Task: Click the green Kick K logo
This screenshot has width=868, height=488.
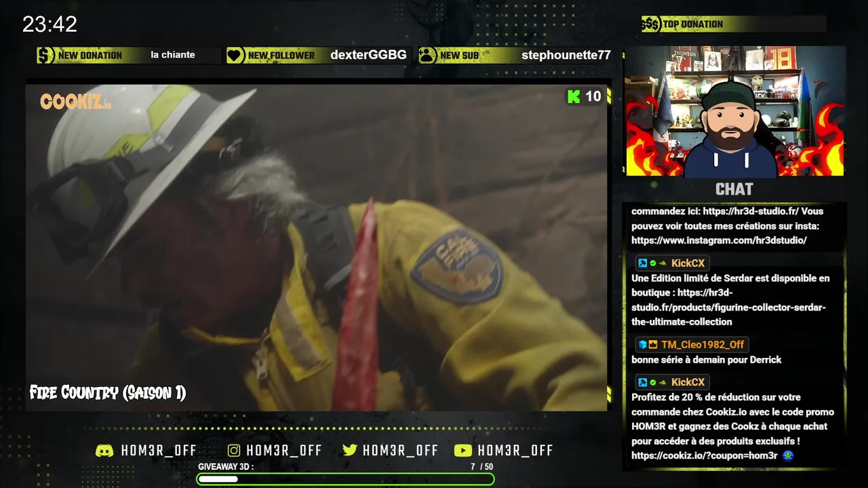Action: tap(574, 97)
